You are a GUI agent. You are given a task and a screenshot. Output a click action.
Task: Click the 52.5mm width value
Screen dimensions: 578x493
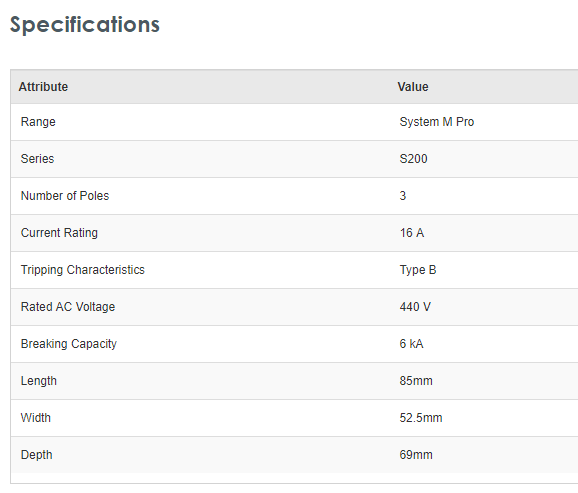pos(421,418)
